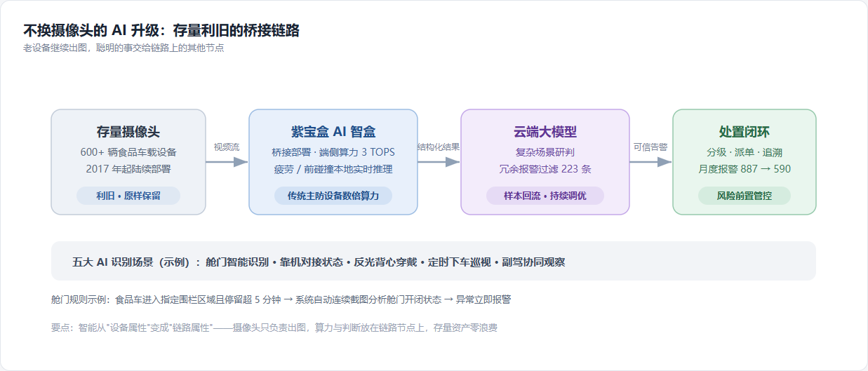Click text 复杂场景研判
The height and width of the screenshot is (371, 868).
coord(545,152)
